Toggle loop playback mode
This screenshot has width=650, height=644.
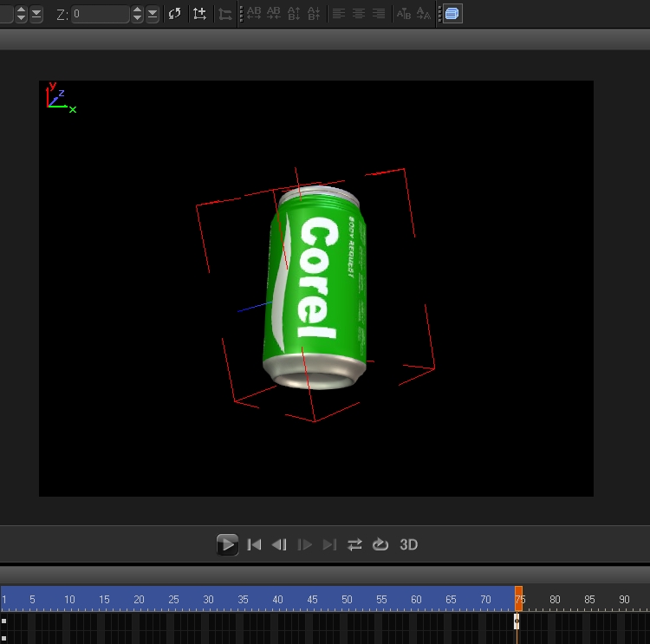(x=380, y=544)
